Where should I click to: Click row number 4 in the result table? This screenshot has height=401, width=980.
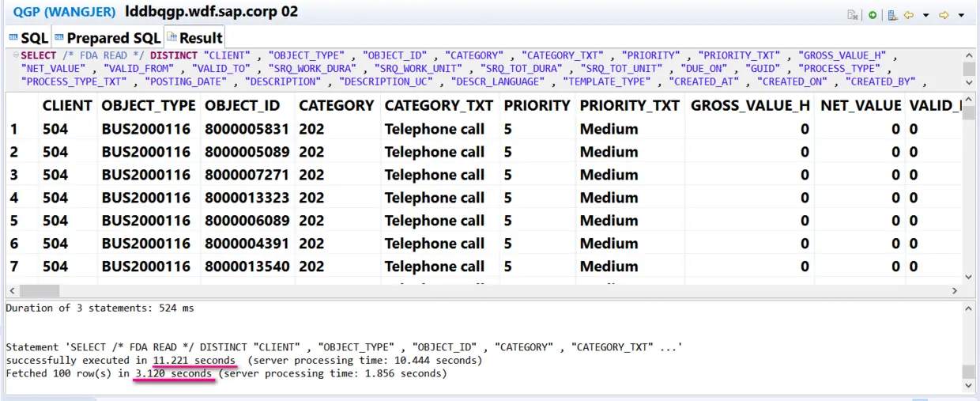pos(14,198)
